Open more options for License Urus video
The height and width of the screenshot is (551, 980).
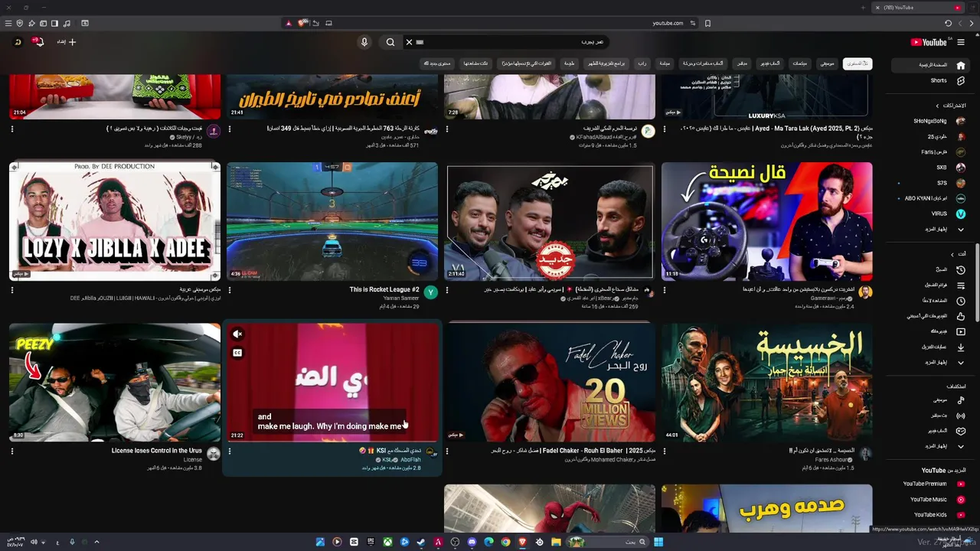click(x=12, y=452)
